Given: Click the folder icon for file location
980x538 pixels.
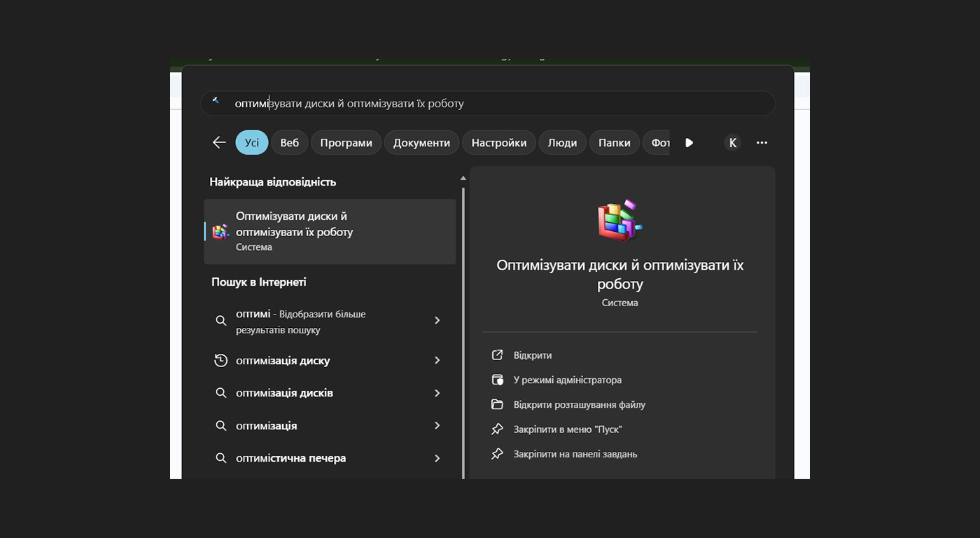Looking at the screenshot, I should point(497,404).
